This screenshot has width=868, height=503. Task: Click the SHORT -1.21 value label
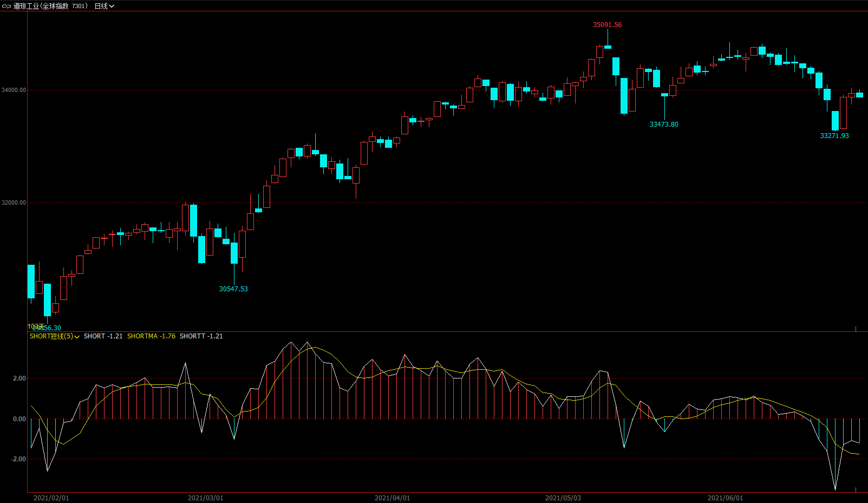pos(103,336)
